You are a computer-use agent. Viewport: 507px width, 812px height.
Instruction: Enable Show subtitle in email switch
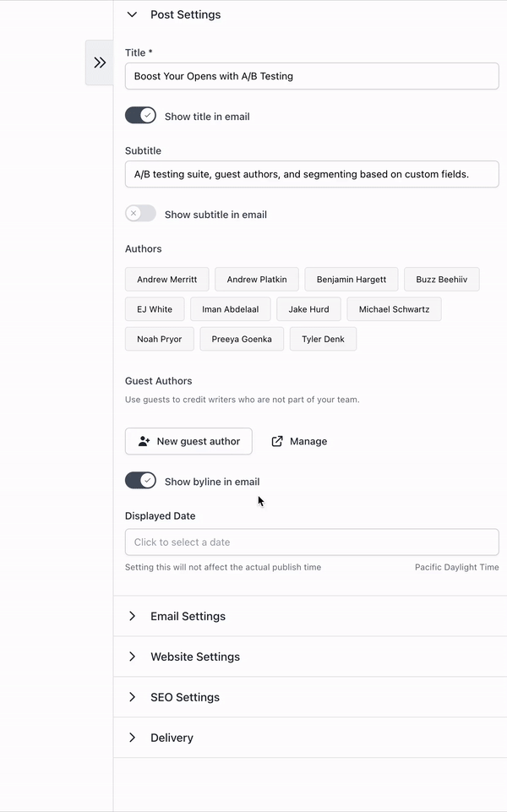(x=140, y=214)
